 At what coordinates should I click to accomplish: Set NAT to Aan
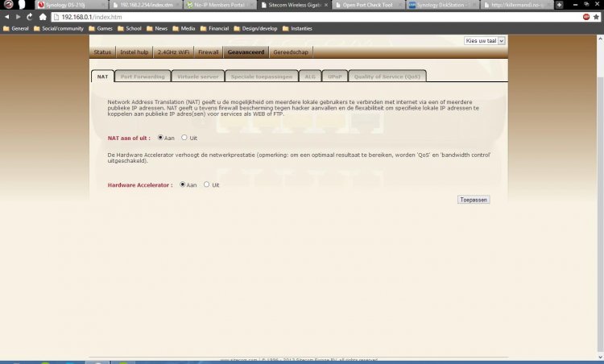pyautogui.click(x=160, y=138)
